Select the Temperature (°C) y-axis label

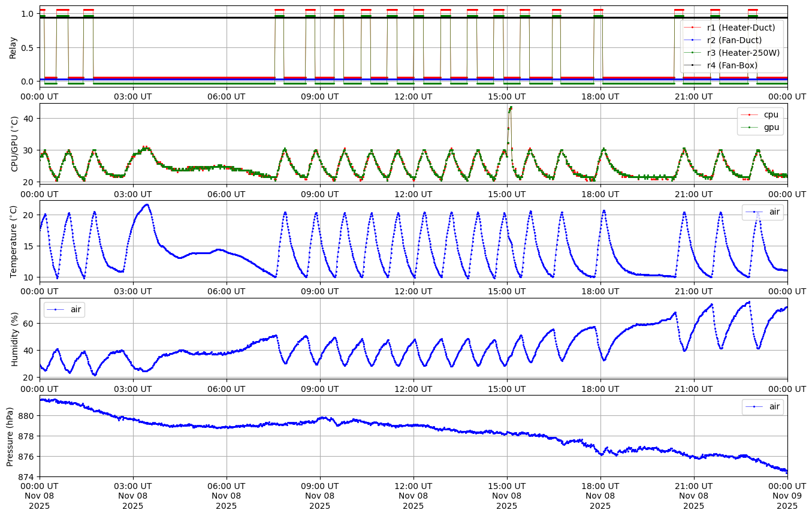13,241
